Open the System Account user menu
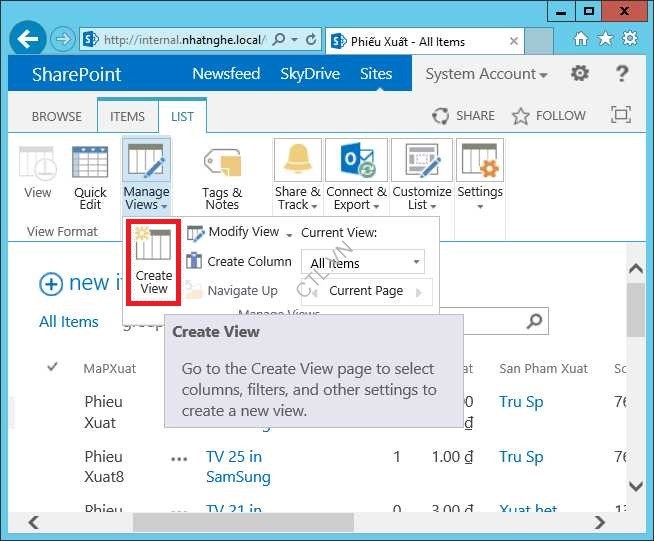This screenshot has height=541, width=654. coord(486,75)
